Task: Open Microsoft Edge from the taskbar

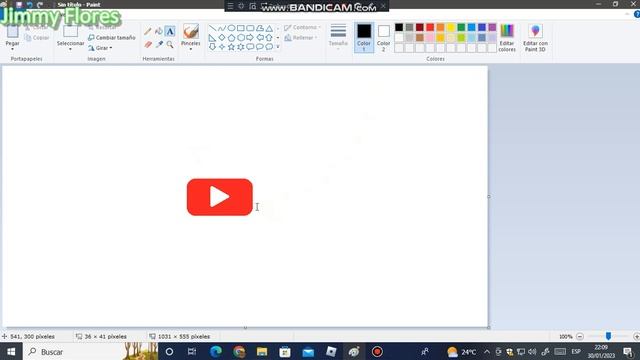Action: pos(216,351)
